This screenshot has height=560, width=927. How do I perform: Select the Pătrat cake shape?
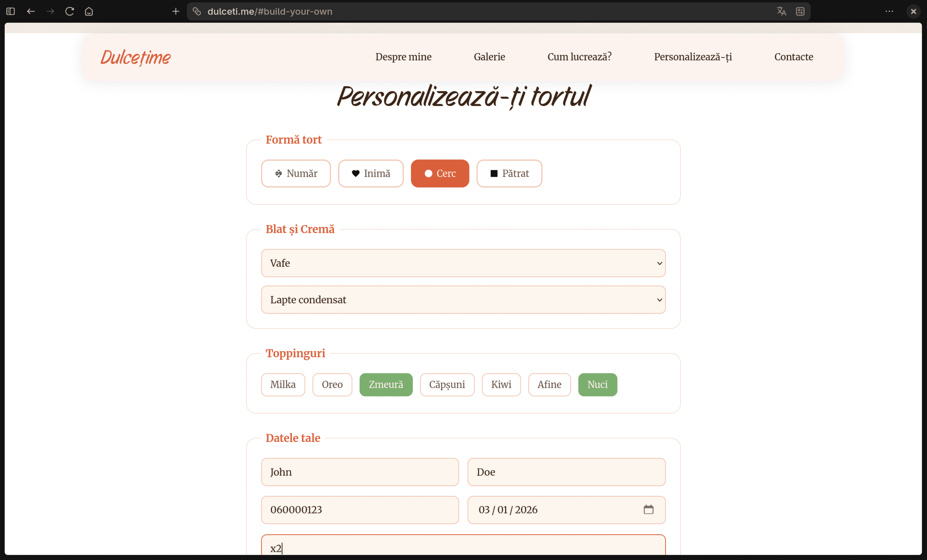[509, 173]
